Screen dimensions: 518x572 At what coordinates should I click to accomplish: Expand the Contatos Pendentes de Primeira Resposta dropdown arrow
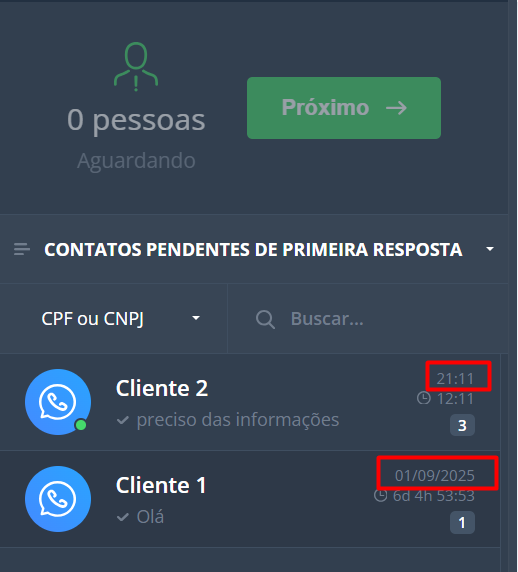click(490, 249)
